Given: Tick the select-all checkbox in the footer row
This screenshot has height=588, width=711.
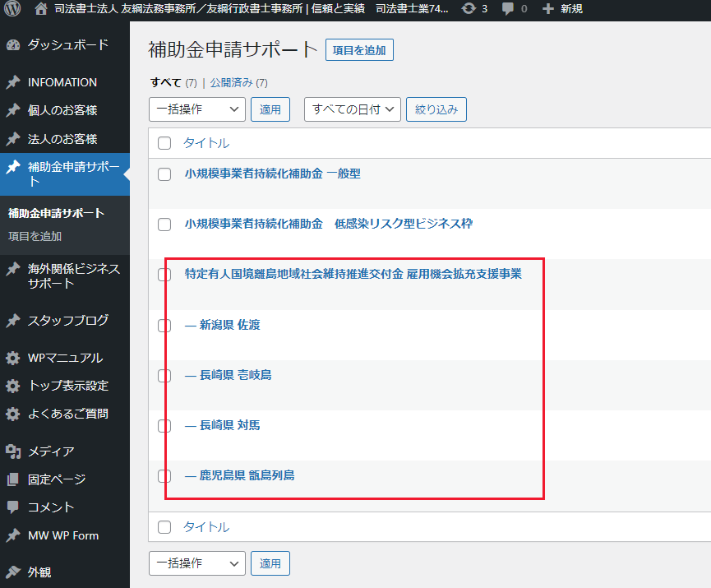Looking at the screenshot, I should tap(164, 527).
